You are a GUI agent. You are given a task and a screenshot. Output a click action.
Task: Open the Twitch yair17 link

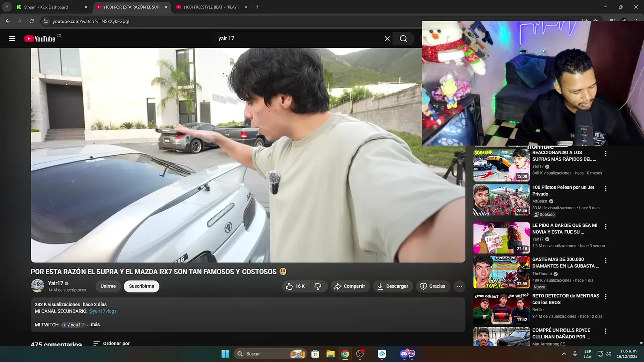(74, 325)
